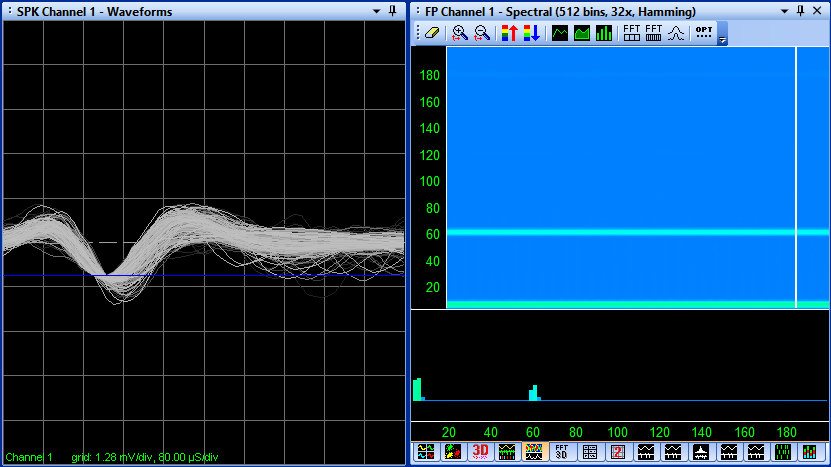
Task: Switch spectrum to bar graph style
Action: 604,33
